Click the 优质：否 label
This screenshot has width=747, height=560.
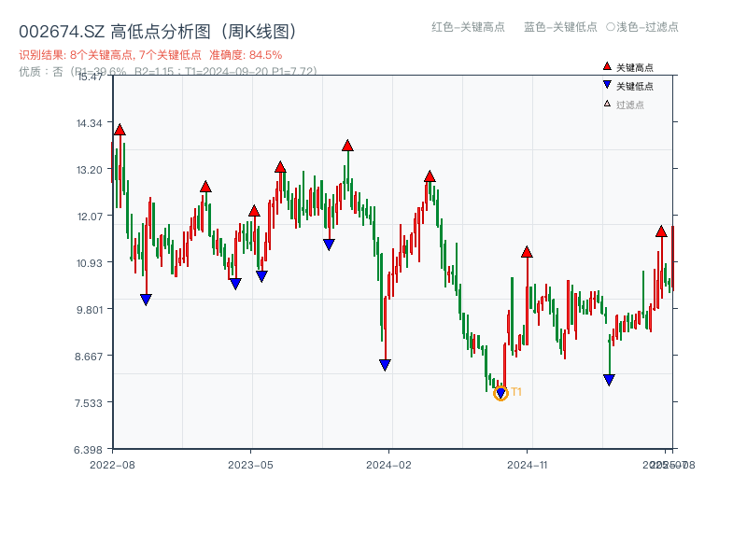click(37, 73)
